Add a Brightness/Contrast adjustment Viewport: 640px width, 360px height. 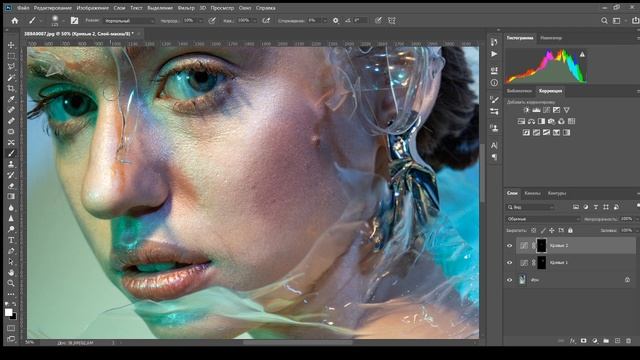pyautogui.click(x=527, y=110)
